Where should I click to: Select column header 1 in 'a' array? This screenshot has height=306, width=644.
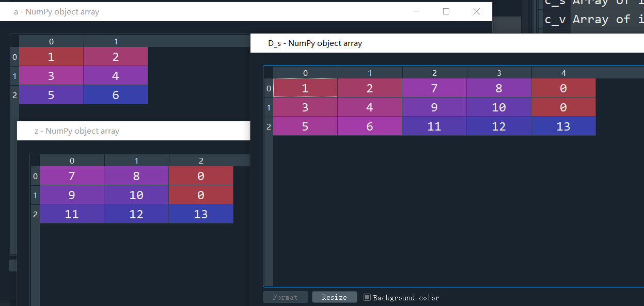(x=116, y=41)
